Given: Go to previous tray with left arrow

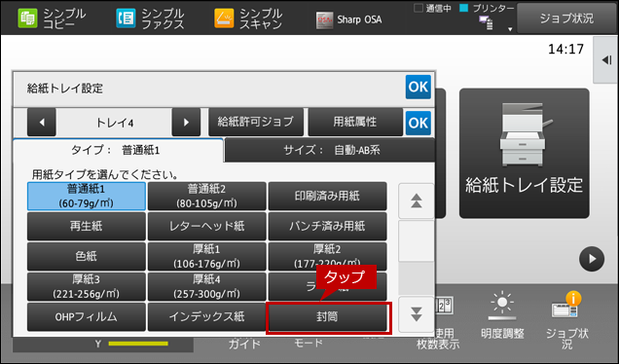Looking at the screenshot, I should [x=42, y=123].
